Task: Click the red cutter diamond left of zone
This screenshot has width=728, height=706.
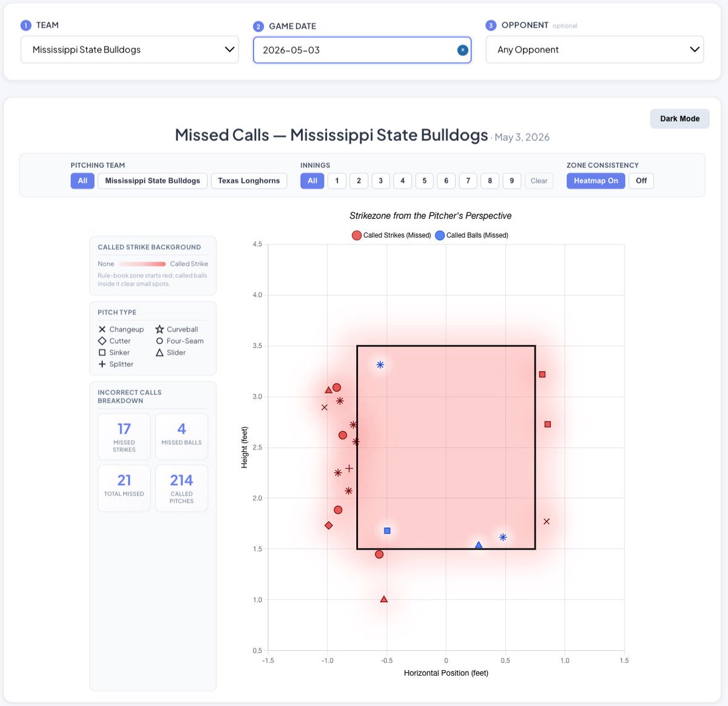Action: (x=329, y=525)
